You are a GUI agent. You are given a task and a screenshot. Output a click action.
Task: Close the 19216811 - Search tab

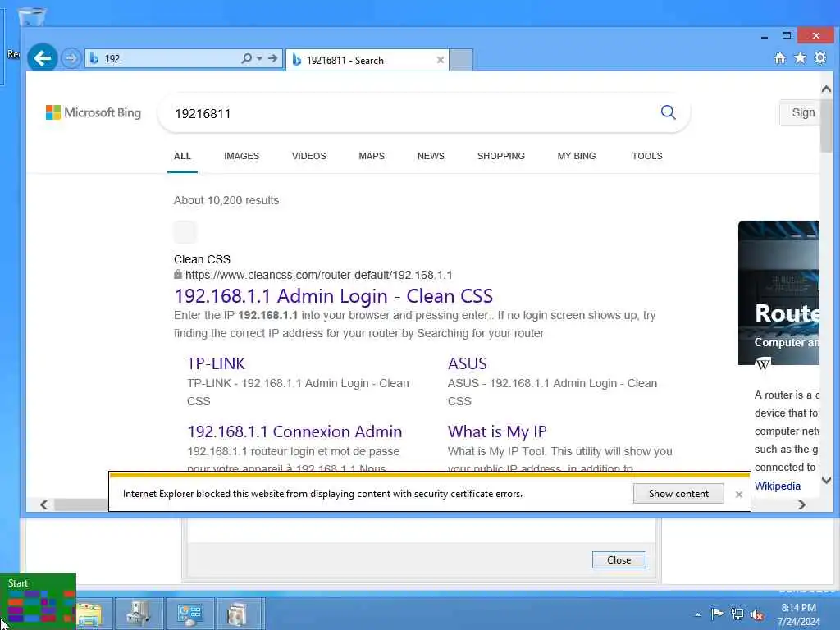441,60
